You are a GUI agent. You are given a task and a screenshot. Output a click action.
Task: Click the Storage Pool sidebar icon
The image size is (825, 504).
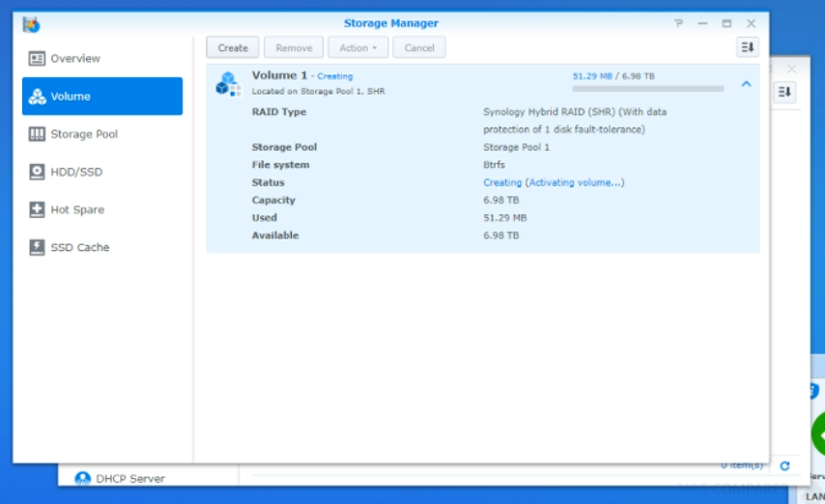(x=37, y=134)
